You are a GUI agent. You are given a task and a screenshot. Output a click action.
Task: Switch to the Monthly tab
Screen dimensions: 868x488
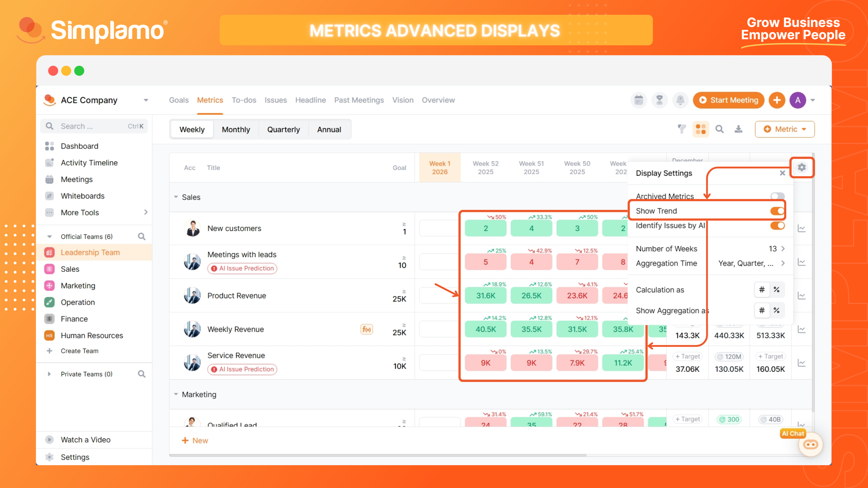click(236, 129)
